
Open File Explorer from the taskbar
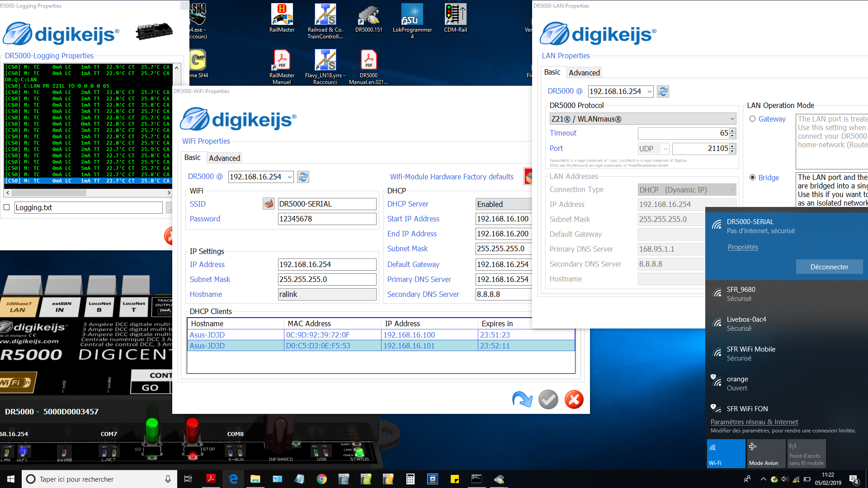click(255, 479)
